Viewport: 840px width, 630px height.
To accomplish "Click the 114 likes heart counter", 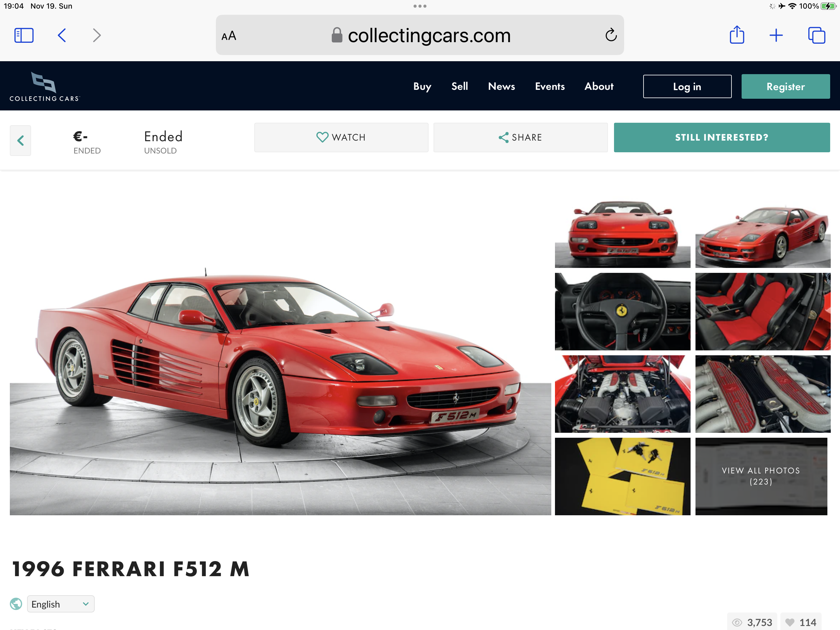I will point(801,622).
